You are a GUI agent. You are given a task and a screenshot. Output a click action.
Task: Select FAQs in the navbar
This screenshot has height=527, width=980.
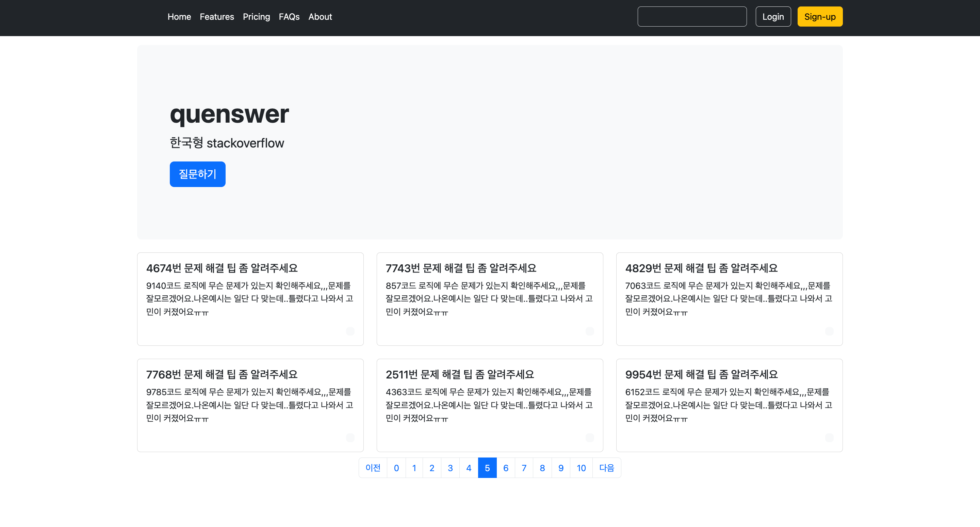pos(289,17)
